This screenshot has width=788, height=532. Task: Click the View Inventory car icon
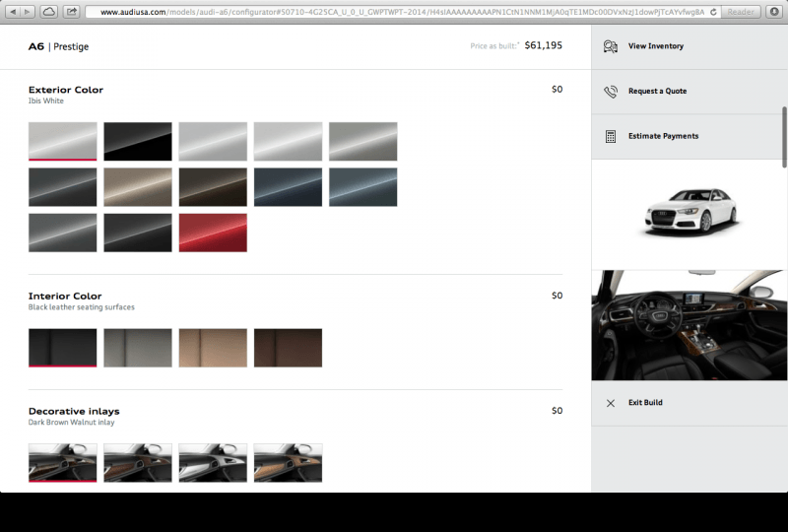tap(611, 46)
